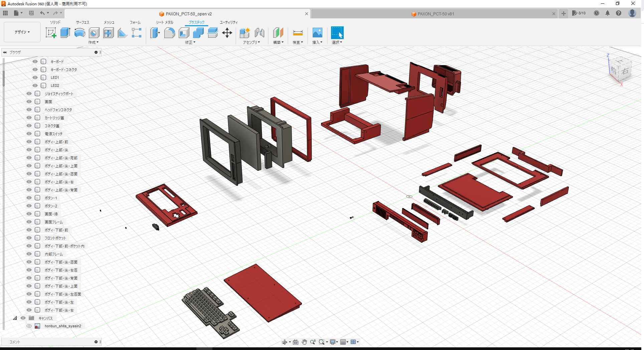Switch to the シート メタル ribbon tab
Viewport: 644px width, 350px height.
click(164, 22)
